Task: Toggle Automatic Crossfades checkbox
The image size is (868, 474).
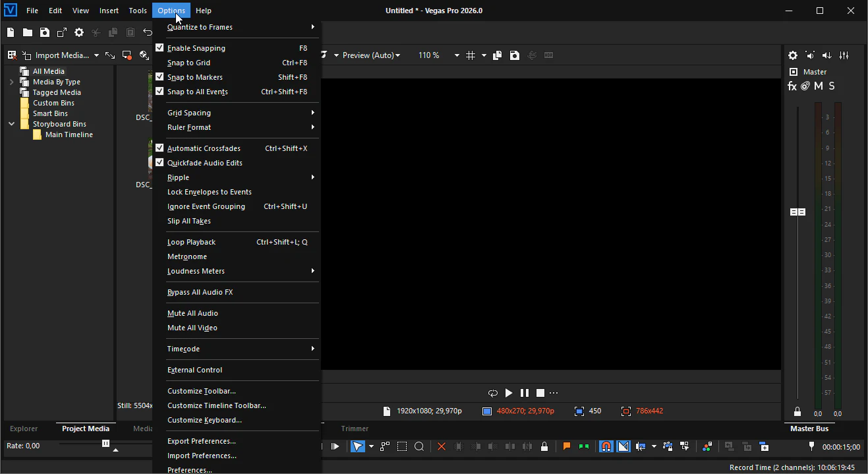Action: point(204,148)
